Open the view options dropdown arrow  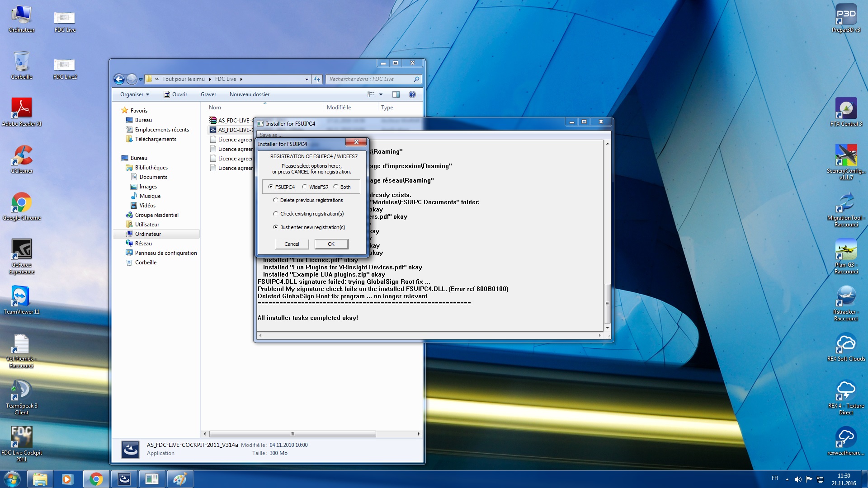381,94
